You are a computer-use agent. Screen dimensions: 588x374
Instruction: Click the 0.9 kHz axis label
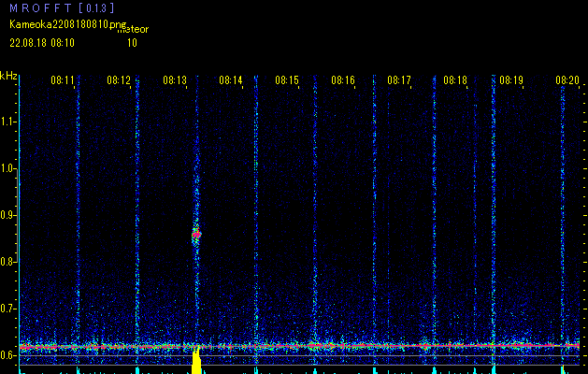(7, 215)
